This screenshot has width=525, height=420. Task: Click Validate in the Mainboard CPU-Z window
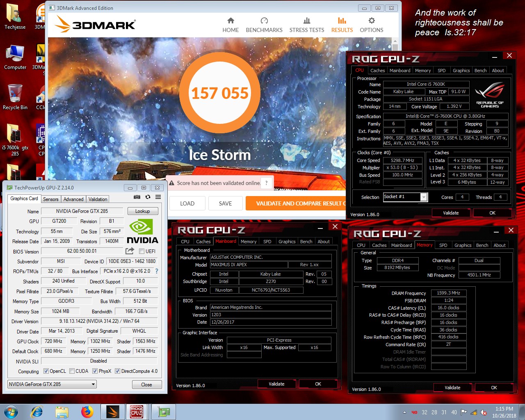click(276, 384)
